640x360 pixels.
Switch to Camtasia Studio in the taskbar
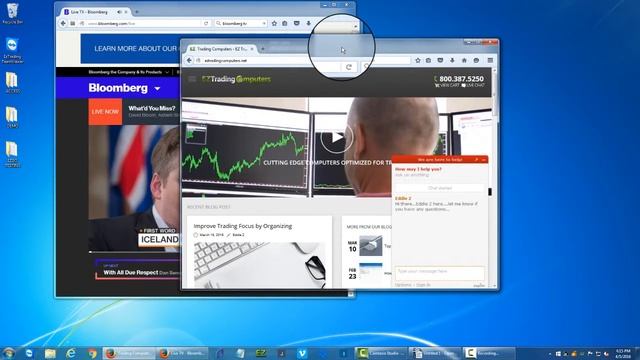coord(380,353)
